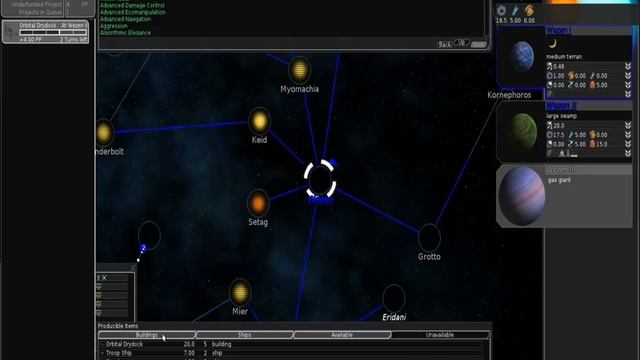Click the 'large swamp' planet type text
This screenshot has width=640, height=360.
click(x=562, y=116)
